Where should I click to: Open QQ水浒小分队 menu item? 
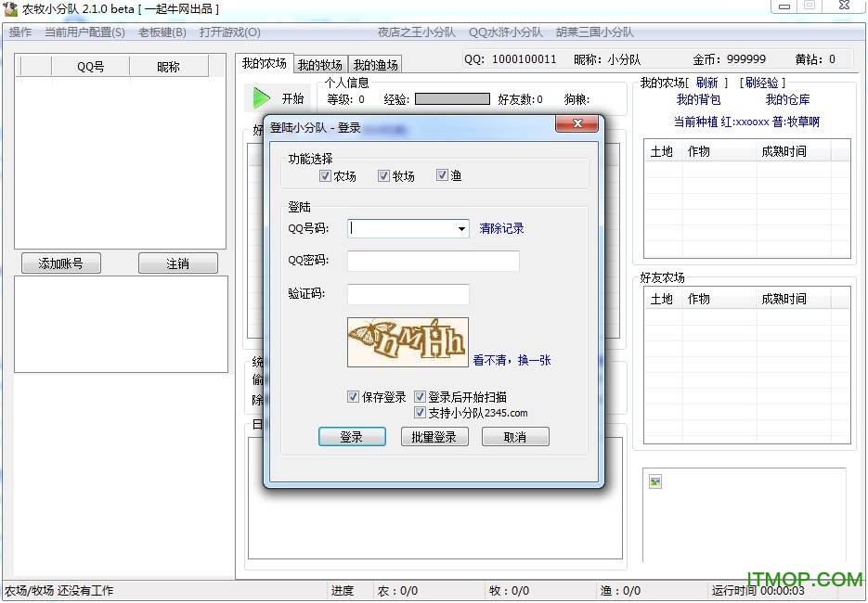click(505, 32)
